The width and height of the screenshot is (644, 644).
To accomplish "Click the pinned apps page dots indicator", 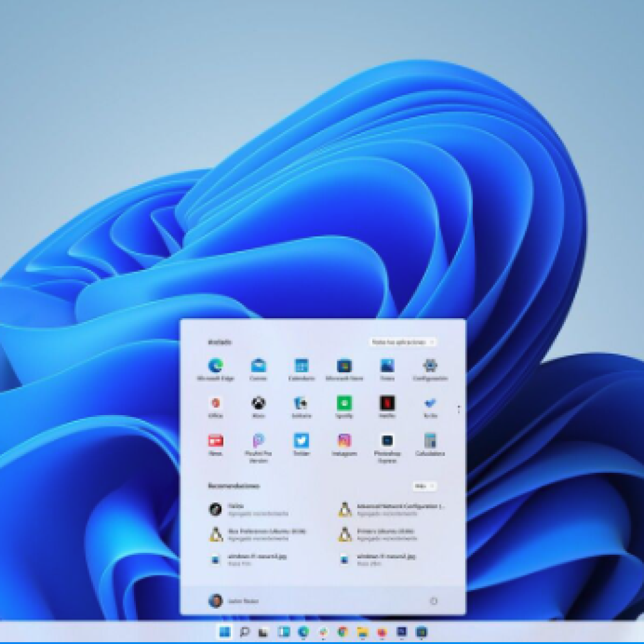I will pos(458,409).
